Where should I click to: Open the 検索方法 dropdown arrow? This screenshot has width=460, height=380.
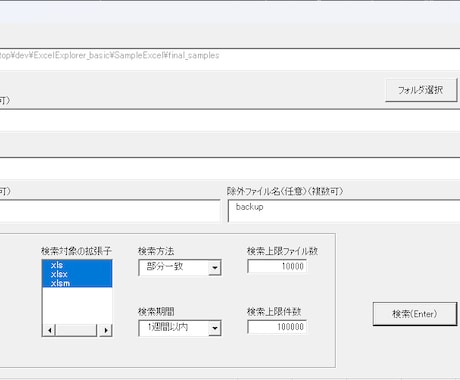tap(215, 268)
